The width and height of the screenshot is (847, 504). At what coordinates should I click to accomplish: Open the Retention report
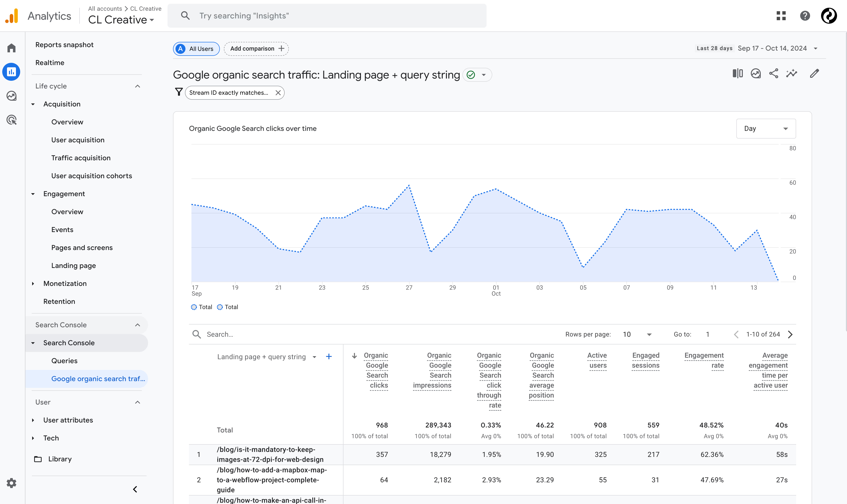59,302
